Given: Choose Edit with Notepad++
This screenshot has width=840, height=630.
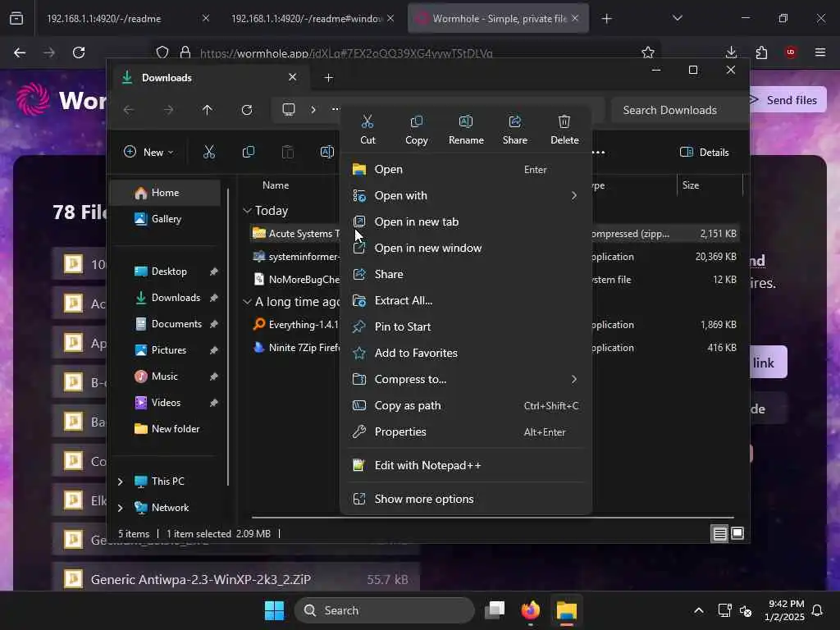Looking at the screenshot, I should click(x=466, y=466).
